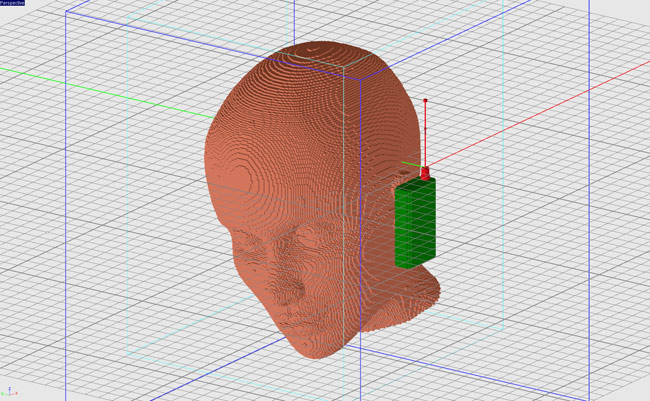Click the XYZ axis indicator icon

pyautogui.click(x=9, y=392)
